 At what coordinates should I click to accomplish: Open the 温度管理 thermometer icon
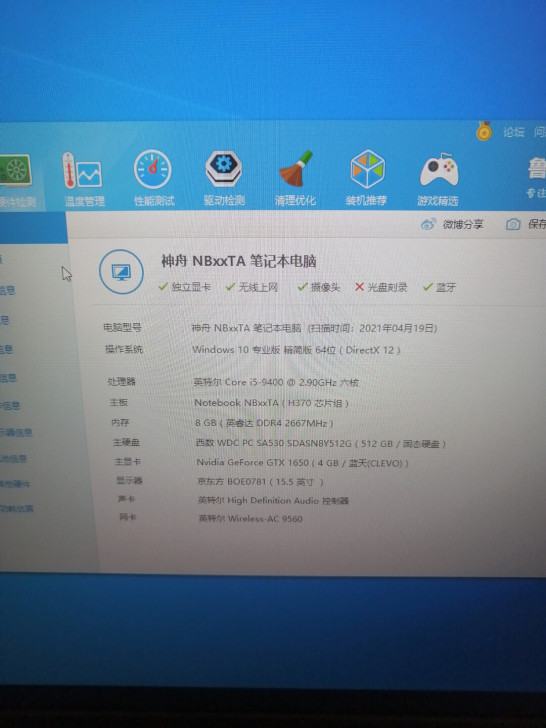82,170
